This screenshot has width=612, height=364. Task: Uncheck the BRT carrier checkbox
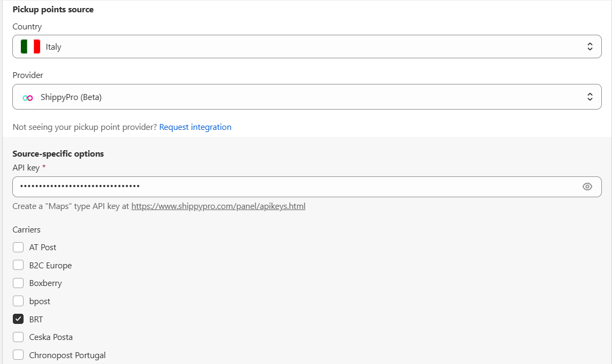click(18, 319)
